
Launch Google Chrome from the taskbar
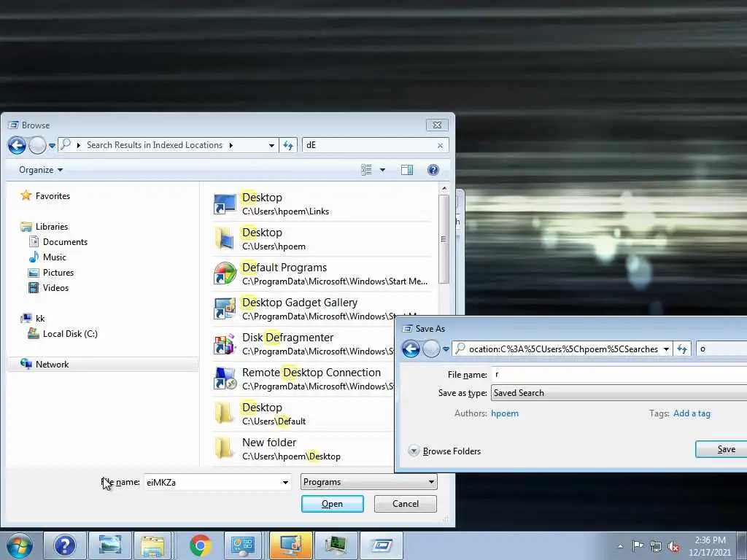point(201,545)
